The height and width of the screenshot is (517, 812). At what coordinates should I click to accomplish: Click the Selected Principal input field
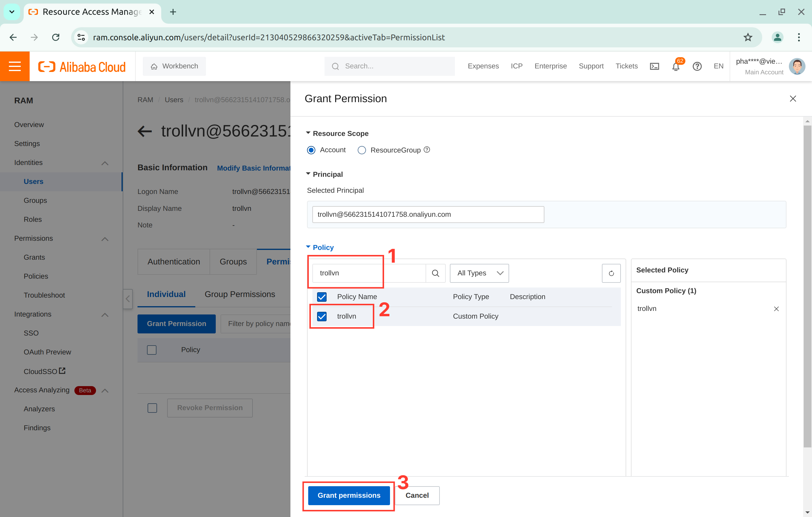[x=428, y=215]
